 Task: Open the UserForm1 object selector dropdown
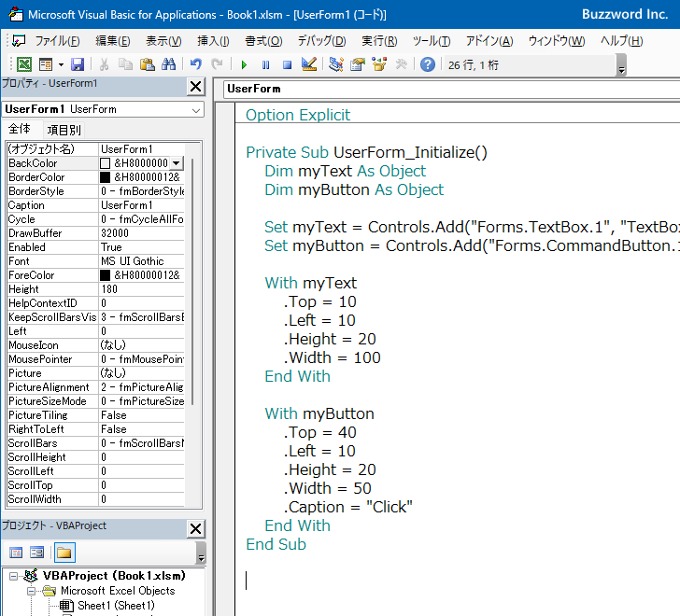pyautogui.click(x=196, y=110)
